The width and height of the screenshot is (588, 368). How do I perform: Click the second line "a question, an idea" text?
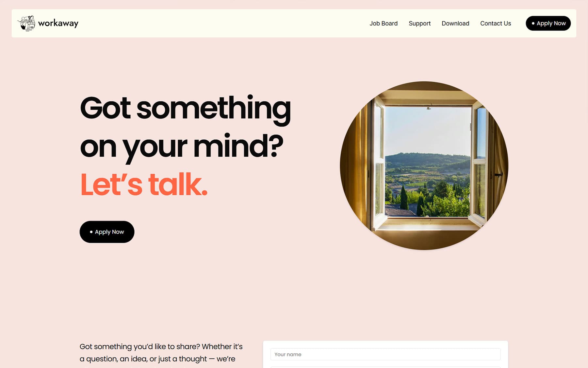[157, 359]
